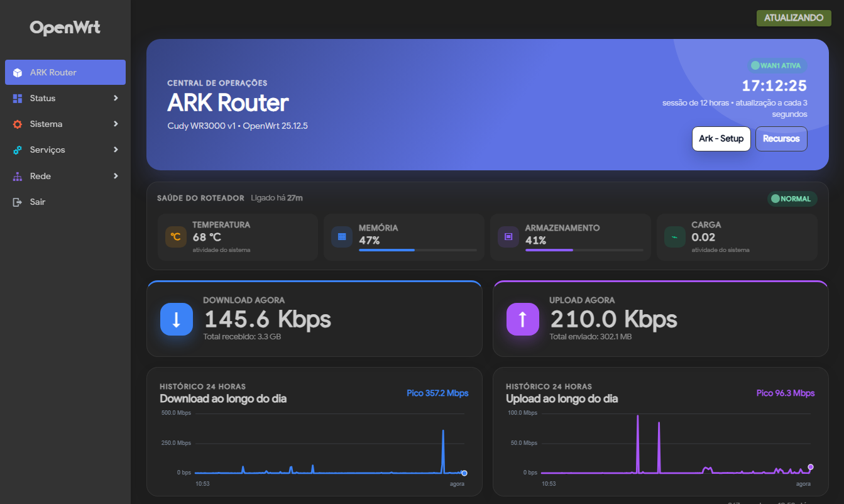Click the OpenWrt logo
The height and width of the screenshot is (504, 844).
coord(65,28)
